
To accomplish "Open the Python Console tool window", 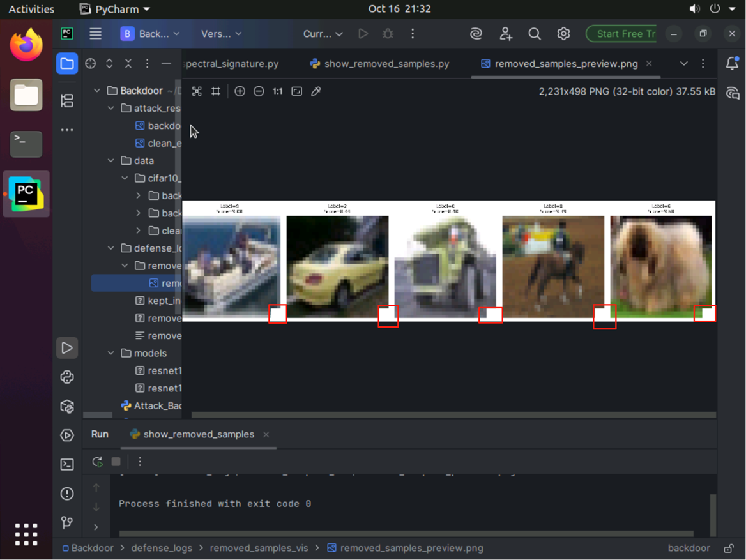I will tap(67, 377).
